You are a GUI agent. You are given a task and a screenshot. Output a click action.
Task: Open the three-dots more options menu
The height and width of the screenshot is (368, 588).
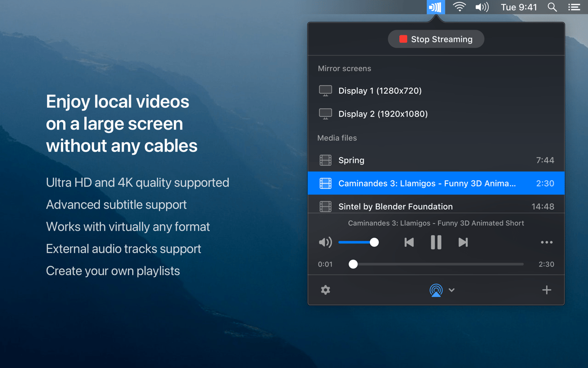point(546,242)
